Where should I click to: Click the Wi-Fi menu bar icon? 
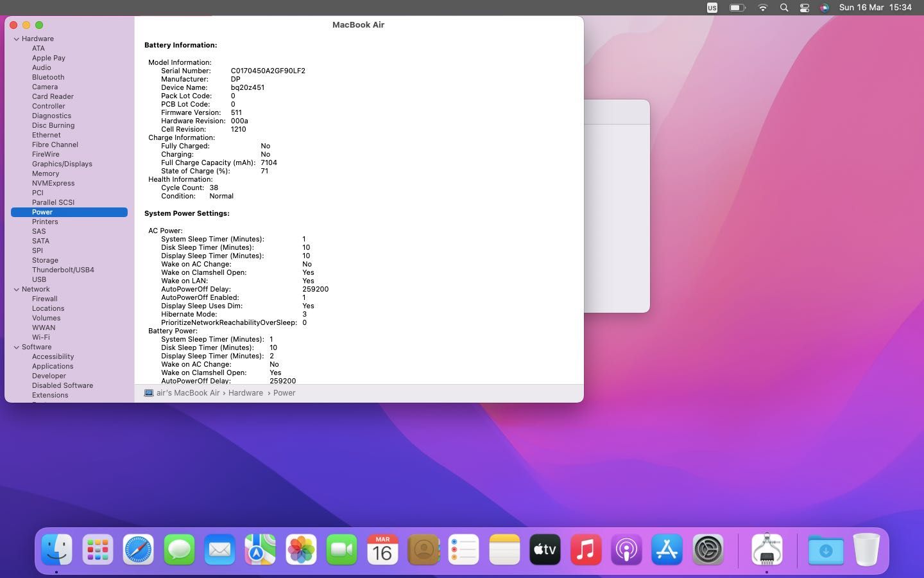[x=762, y=8]
